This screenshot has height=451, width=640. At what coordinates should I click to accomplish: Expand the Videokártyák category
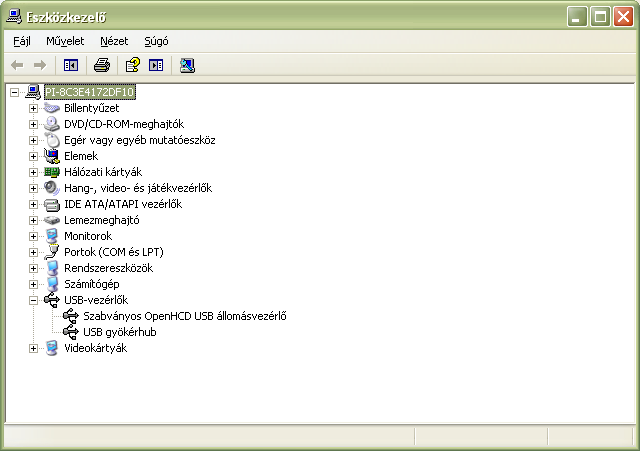tap(33, 349)
